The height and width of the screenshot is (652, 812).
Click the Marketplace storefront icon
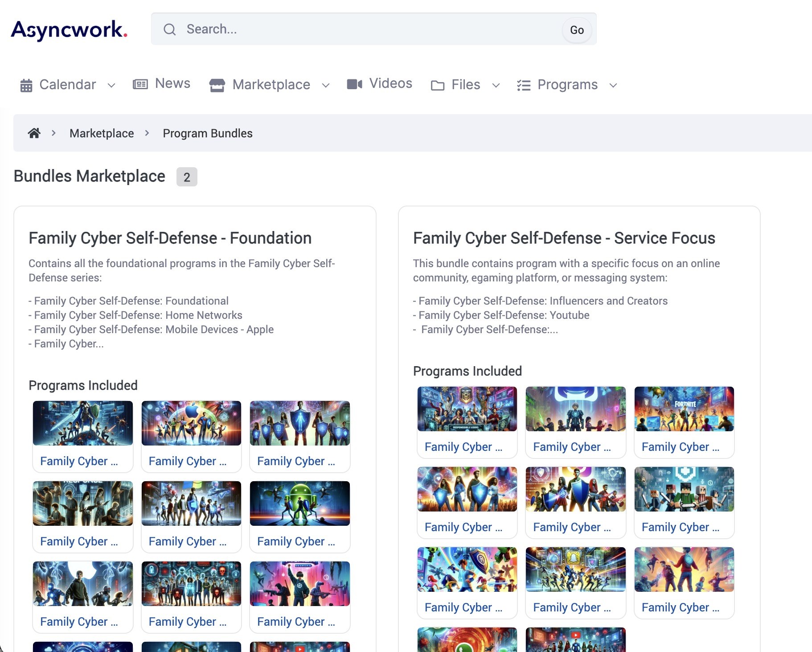pos(217,85)
